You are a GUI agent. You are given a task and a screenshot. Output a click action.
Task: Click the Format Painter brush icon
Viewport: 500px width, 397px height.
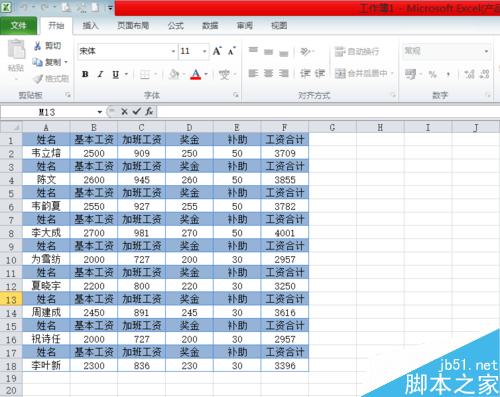(38, 79)
